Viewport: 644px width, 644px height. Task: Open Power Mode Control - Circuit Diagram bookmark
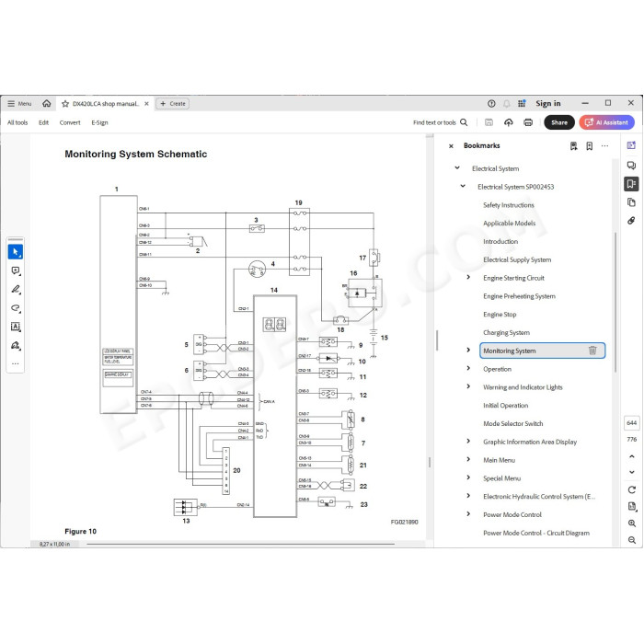(x=536, y=533)
